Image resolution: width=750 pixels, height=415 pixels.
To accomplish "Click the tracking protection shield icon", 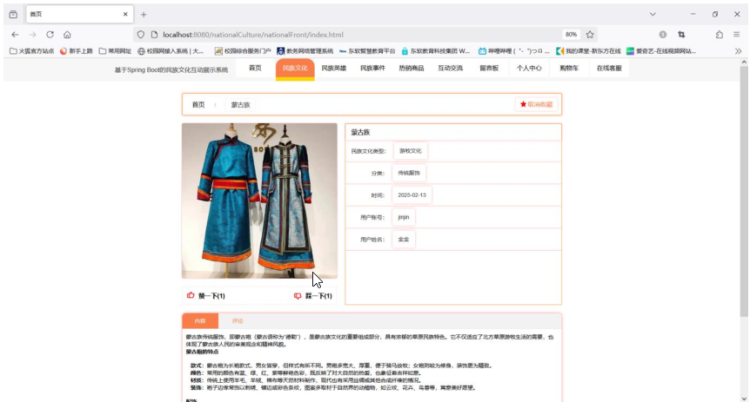I will pyautogui.click(x=141, y=34).
